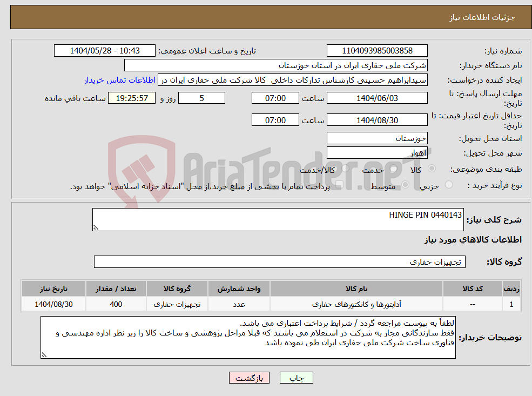The height and width of the screenshot is (396, 532).
Task: Click the price validity date 1404/08/30 field
Action: click(377, 120)
